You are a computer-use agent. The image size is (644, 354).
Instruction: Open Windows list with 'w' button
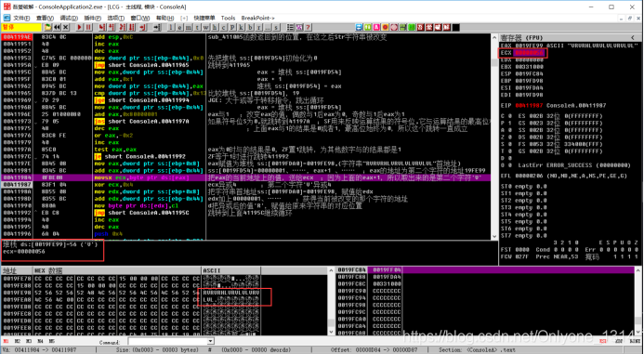[x=205, y=27]
